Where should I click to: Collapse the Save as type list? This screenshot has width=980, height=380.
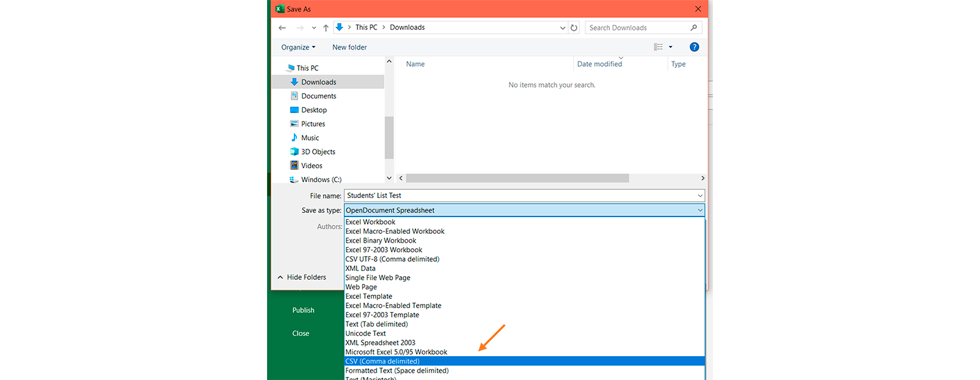[700, 211]
